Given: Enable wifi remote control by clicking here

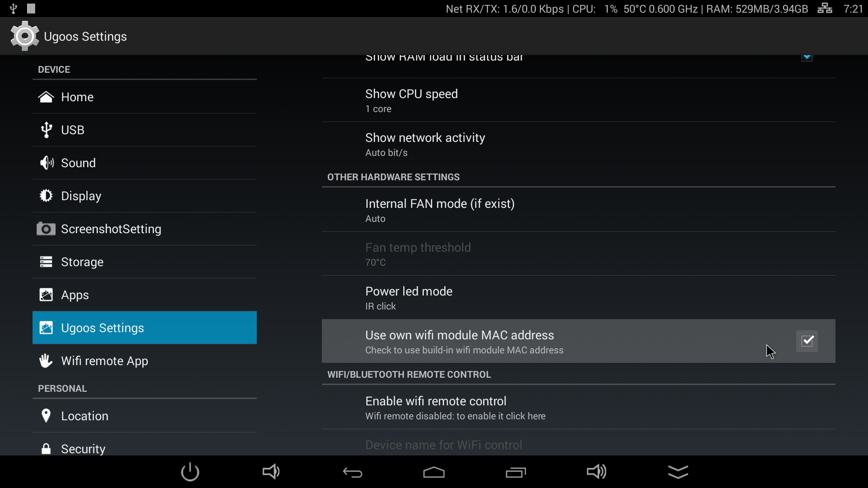Looking at the screenshot, I should pyautogui.click(x=578, y=408).
